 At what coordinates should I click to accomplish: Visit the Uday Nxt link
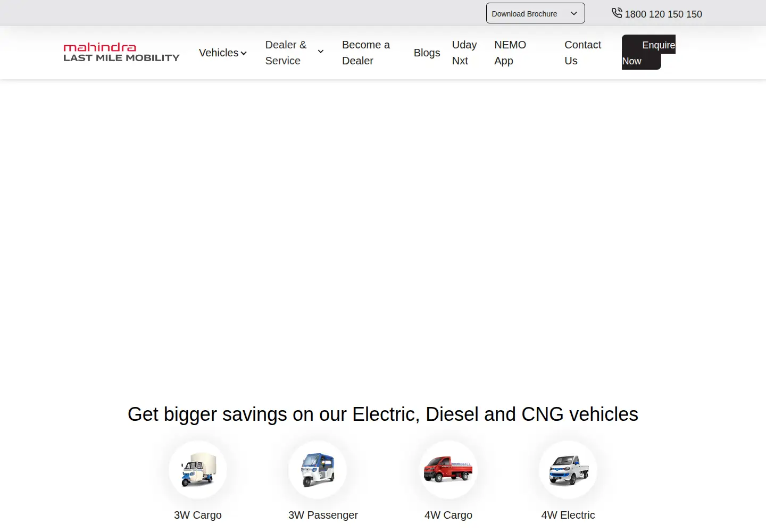tap(464, 53)
